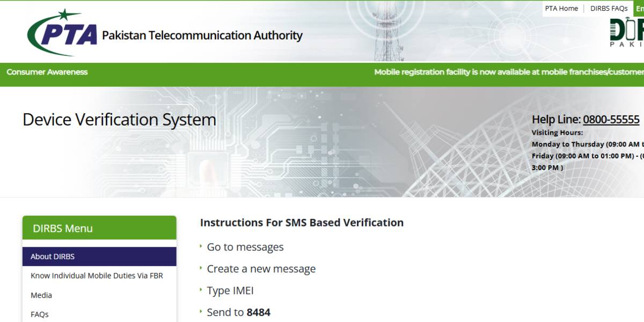
Task: Open DIRBS FAQs link
Action: tap(609, 8)
